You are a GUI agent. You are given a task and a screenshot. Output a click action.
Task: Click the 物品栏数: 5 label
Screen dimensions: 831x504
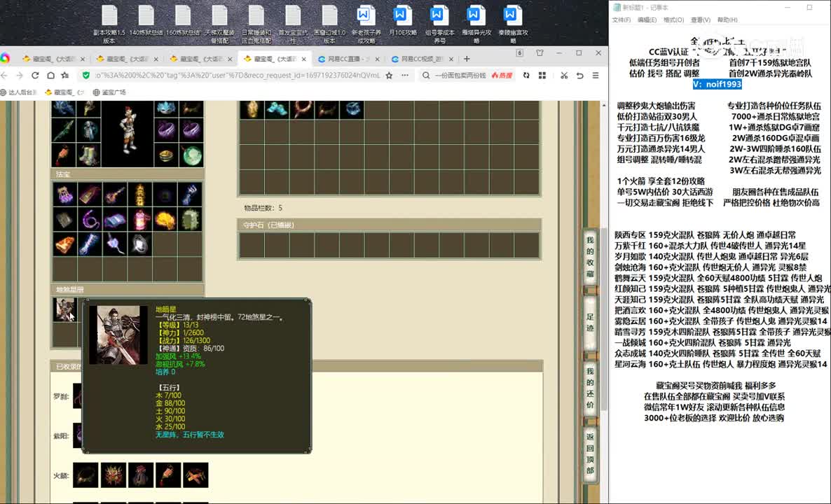(x=263, y=208)
